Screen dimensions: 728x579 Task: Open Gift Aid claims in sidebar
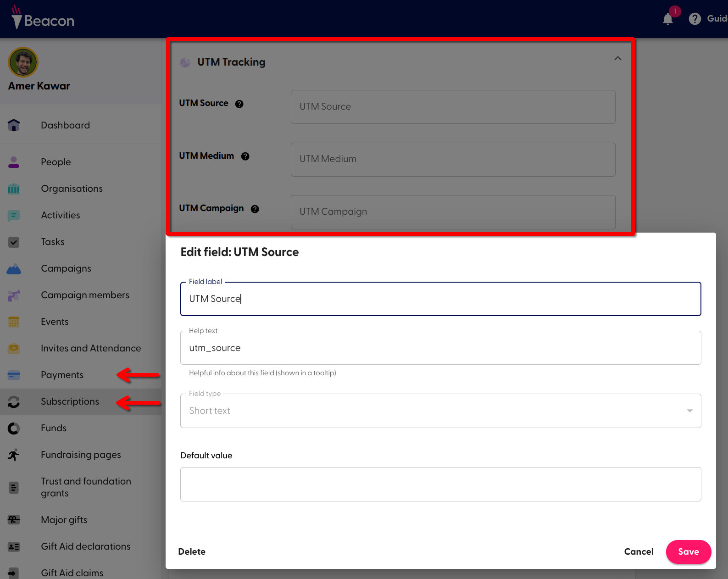click(72, 573)
